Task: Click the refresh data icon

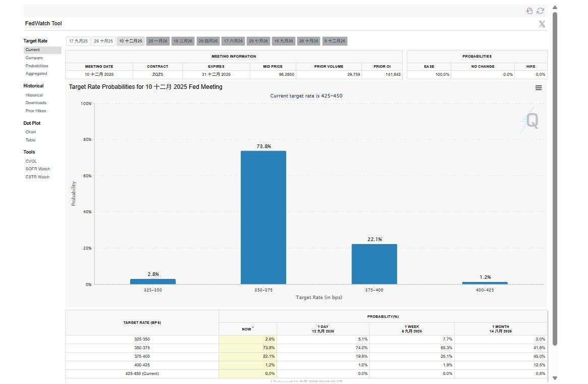Action: pos(541,11)
